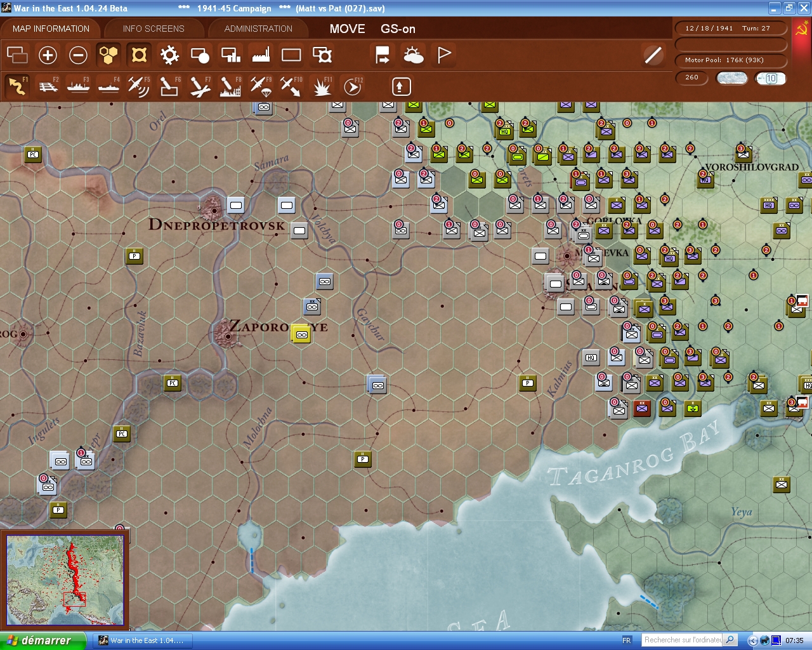Click the snowy weather indicator pill
The height and width of the screenshot is (650, 812).
tap(731, 78)
